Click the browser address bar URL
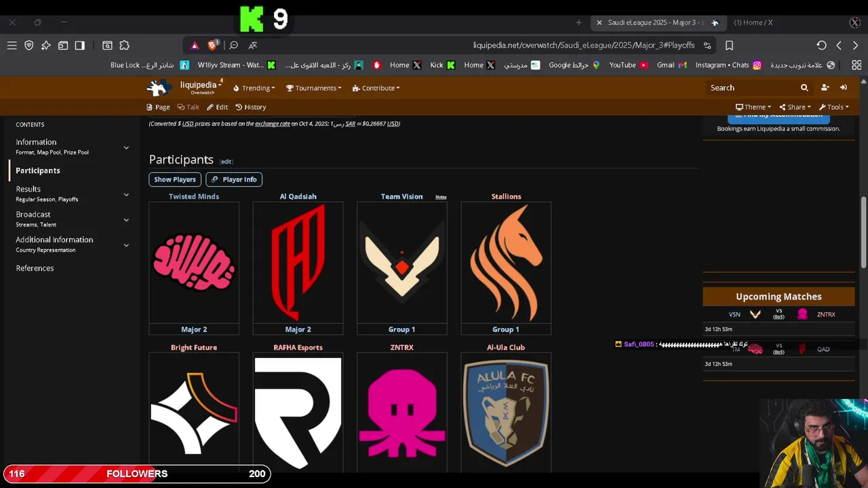The width and height of the screenshot is (868, 488). point(583,45)
